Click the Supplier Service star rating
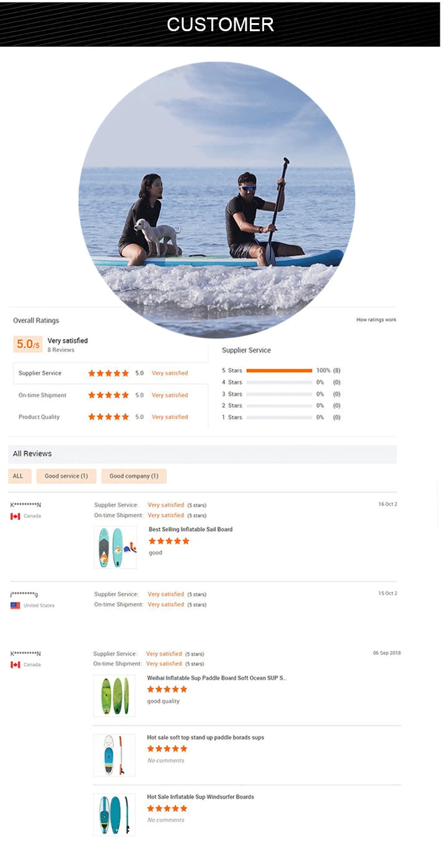 coord(108,374)
